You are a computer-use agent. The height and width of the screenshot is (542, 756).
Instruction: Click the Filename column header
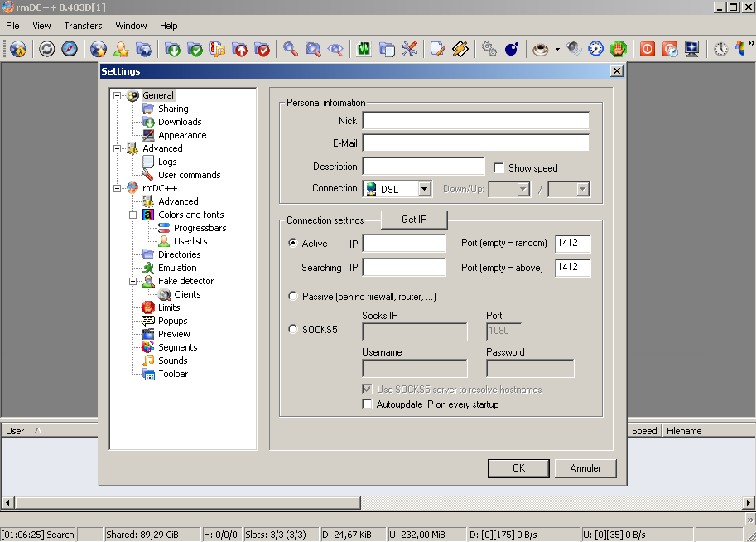(708, 430)
